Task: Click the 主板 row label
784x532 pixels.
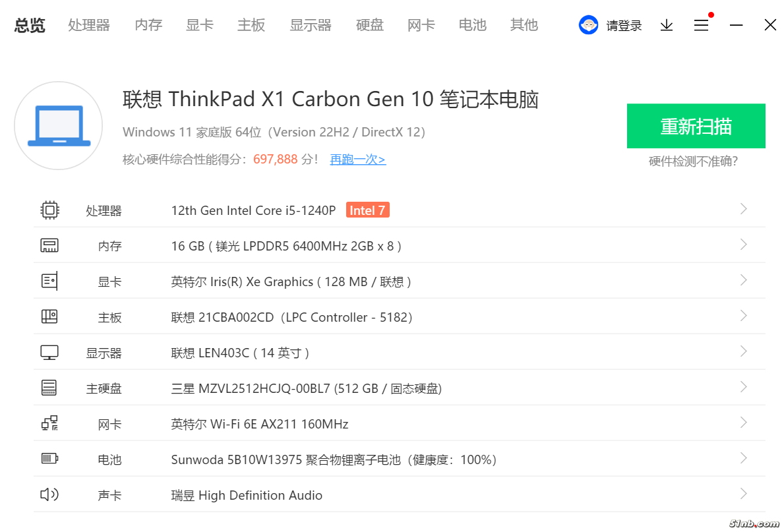Action: (x=110, y=317)
